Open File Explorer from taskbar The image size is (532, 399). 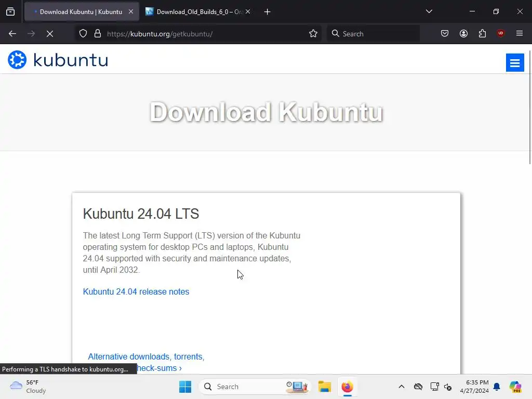324,387
